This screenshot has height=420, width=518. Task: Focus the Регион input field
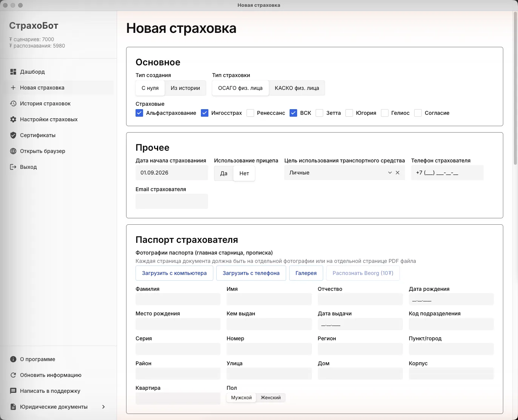point(360,349)
